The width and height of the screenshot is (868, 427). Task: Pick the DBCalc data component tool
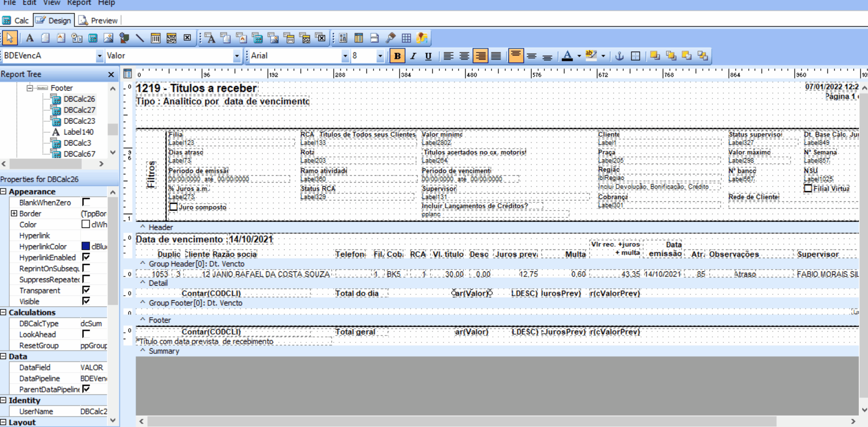click(257, 38)
